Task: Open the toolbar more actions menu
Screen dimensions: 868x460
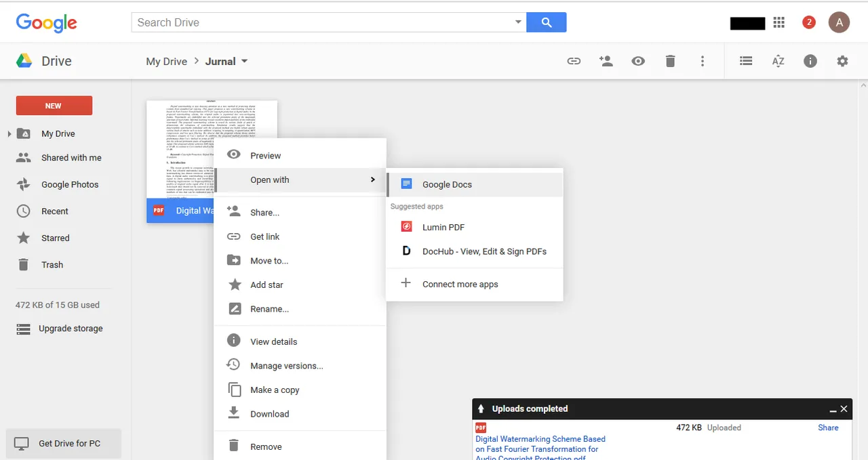Action: coord(703,61)
